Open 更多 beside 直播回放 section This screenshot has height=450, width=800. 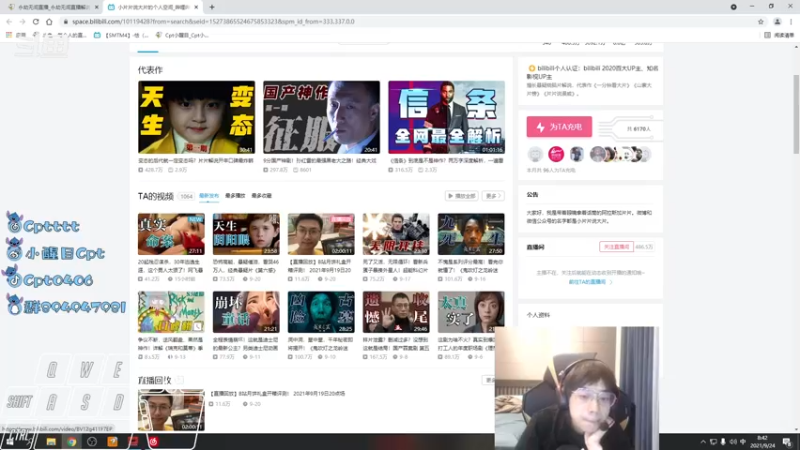tap(489, 380)
